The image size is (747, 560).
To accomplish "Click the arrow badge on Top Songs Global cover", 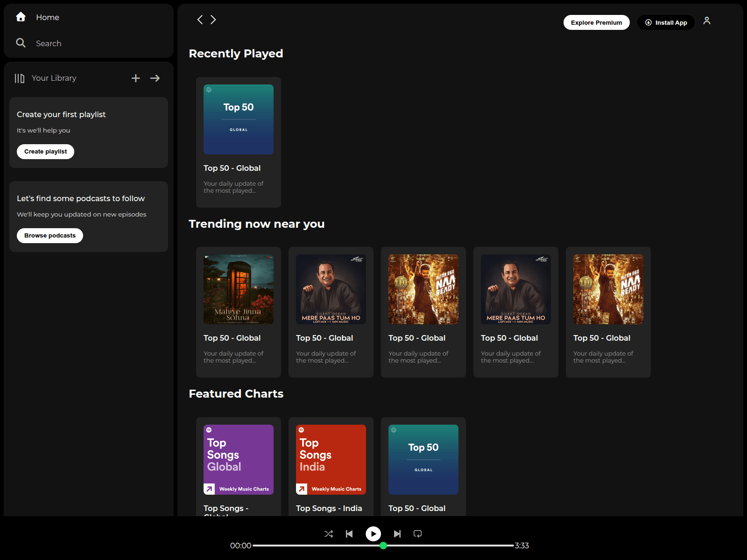I will [209, 489].
